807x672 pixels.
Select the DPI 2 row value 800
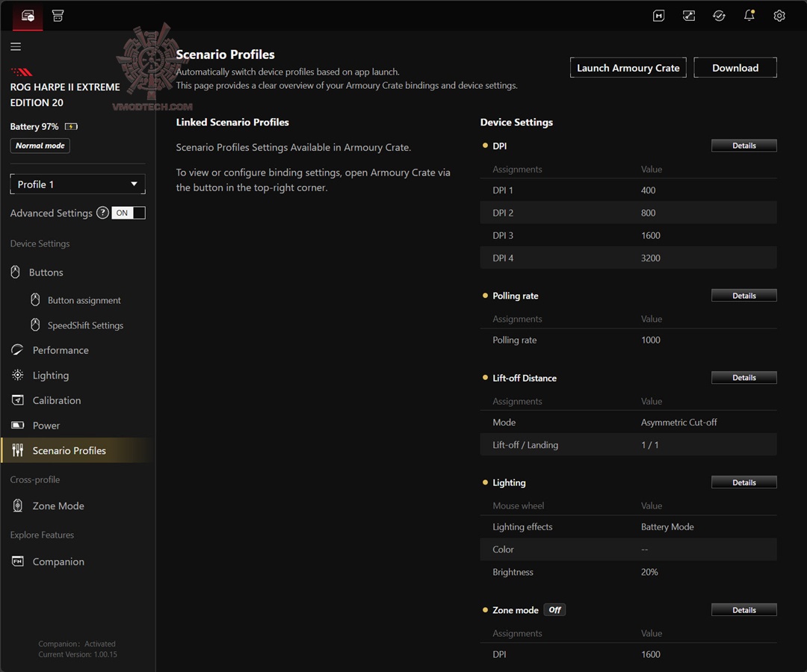648,213
